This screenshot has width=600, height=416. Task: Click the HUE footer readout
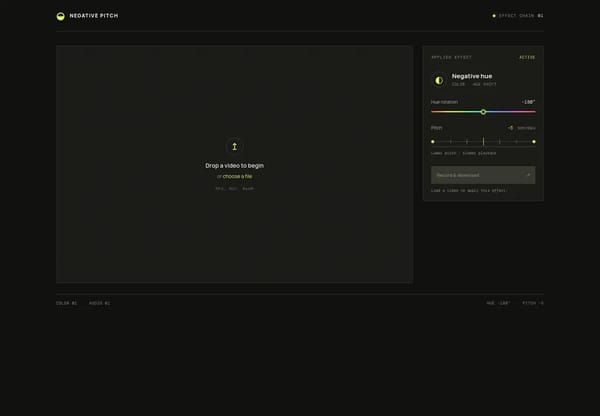coord(499,303)
